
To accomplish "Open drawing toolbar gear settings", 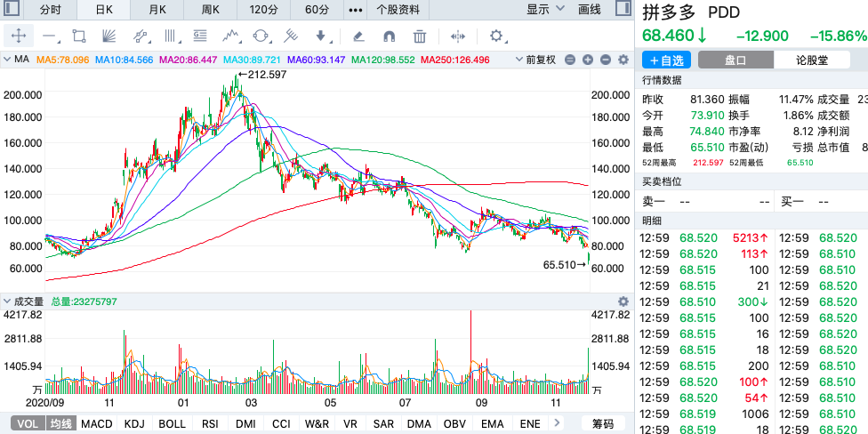I will pos(496,36).
